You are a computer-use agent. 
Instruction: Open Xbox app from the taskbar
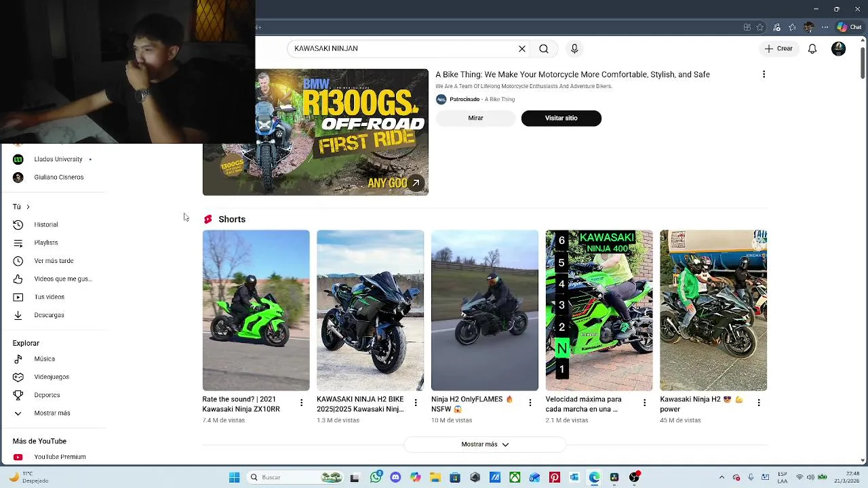tap(515, 478)
